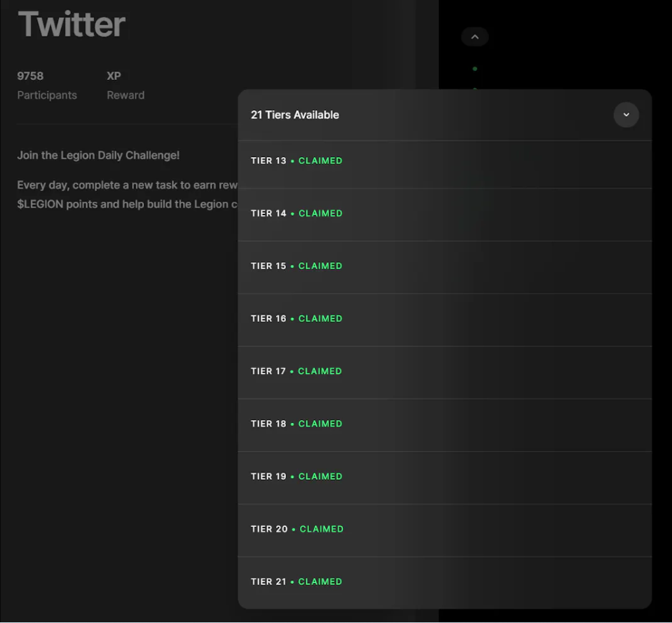The image size is (672, 623).
Task: Select the Tier 15 claimed row
Action: pos(445,268)
